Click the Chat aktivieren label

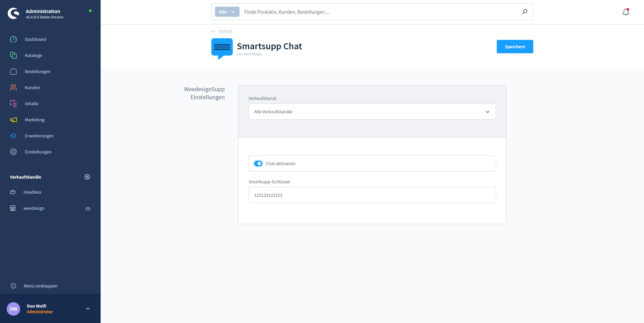[280, 164]
